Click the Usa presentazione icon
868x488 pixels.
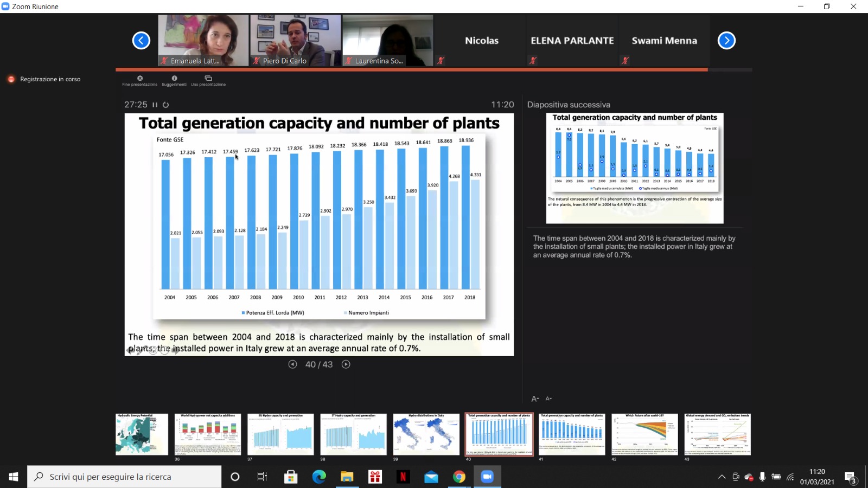click(x=208, y=79)
